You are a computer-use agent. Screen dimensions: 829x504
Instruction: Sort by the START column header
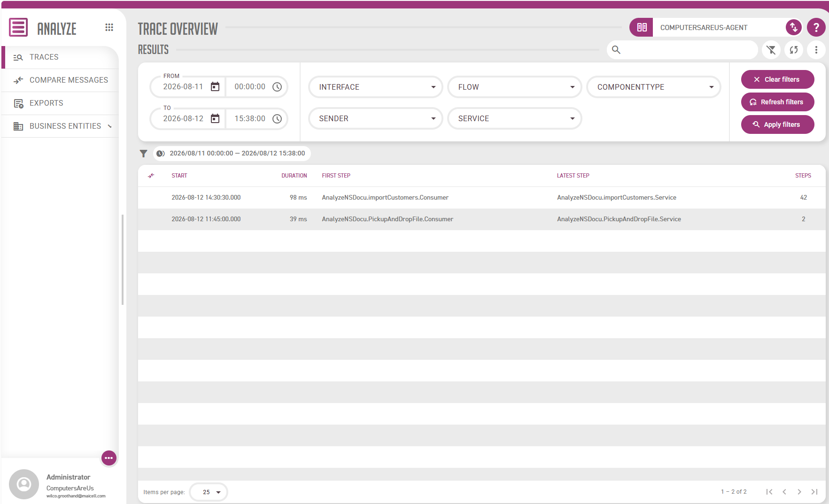click(x=179, y=176)
